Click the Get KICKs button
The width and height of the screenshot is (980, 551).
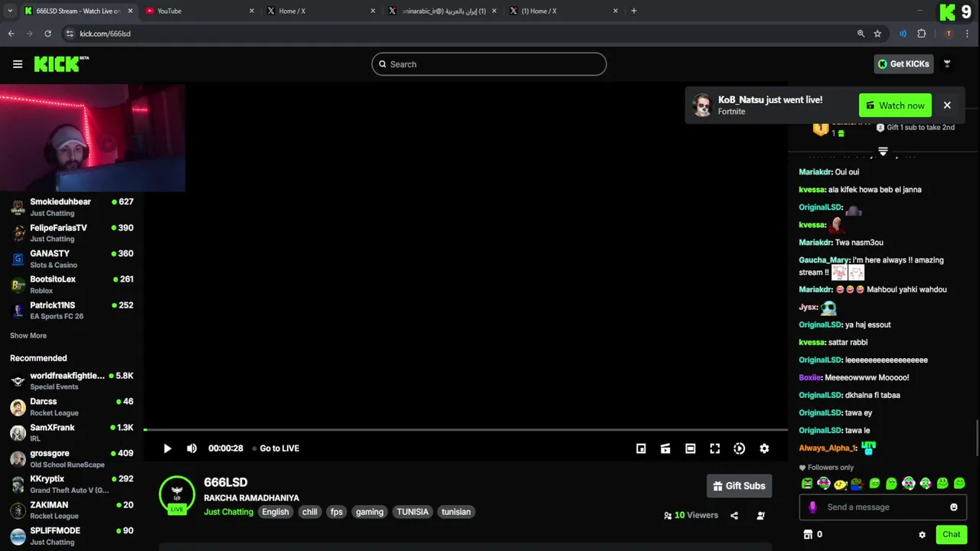coord(903,64)
